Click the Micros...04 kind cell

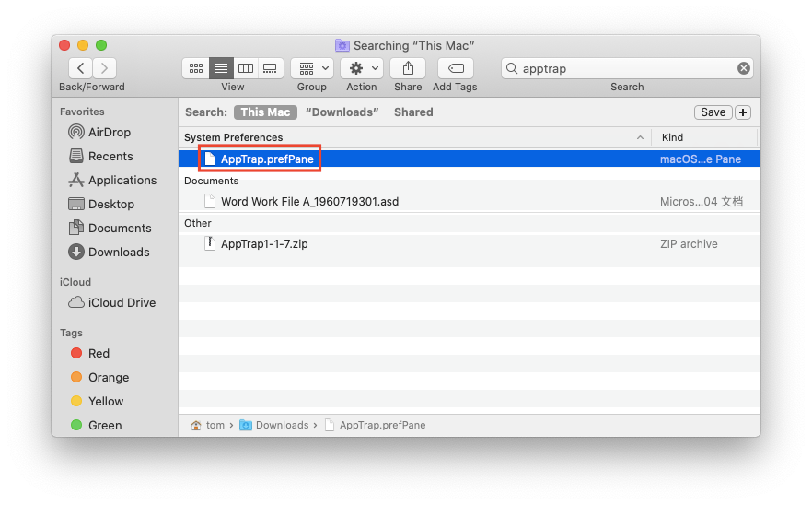point(702,201)
